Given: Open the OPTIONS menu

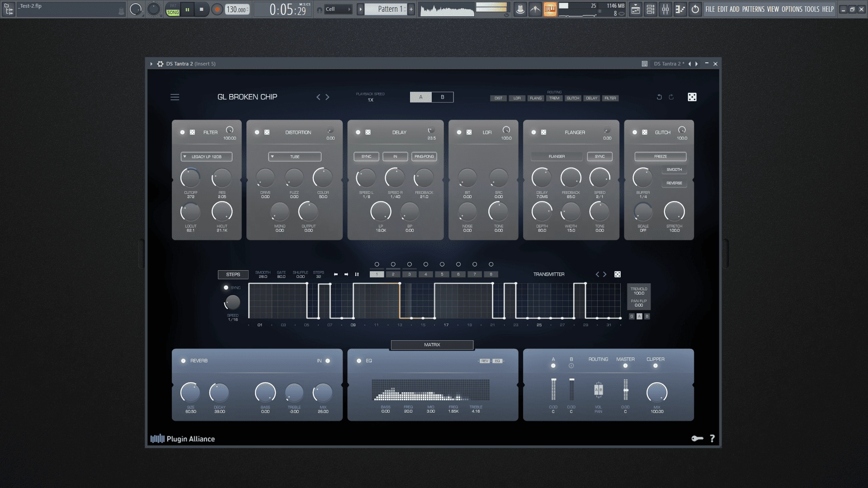Looking at the screenshot, I should point(792,9).
